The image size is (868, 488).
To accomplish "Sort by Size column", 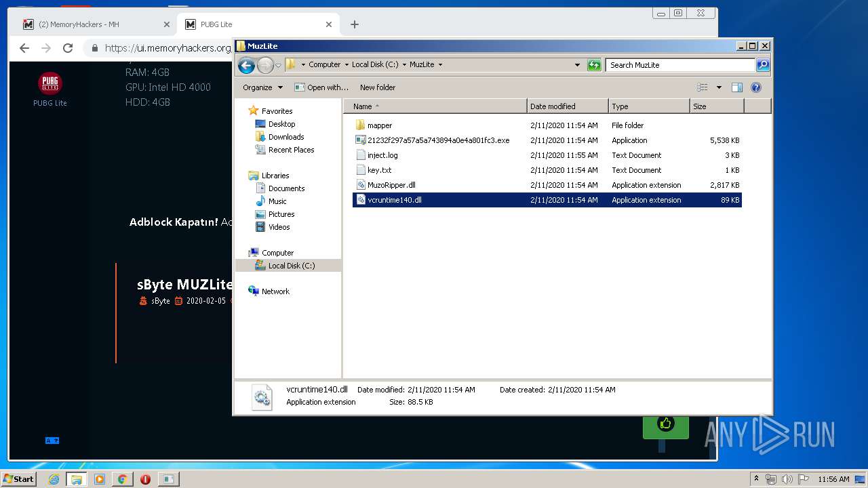I will [717, 106].
